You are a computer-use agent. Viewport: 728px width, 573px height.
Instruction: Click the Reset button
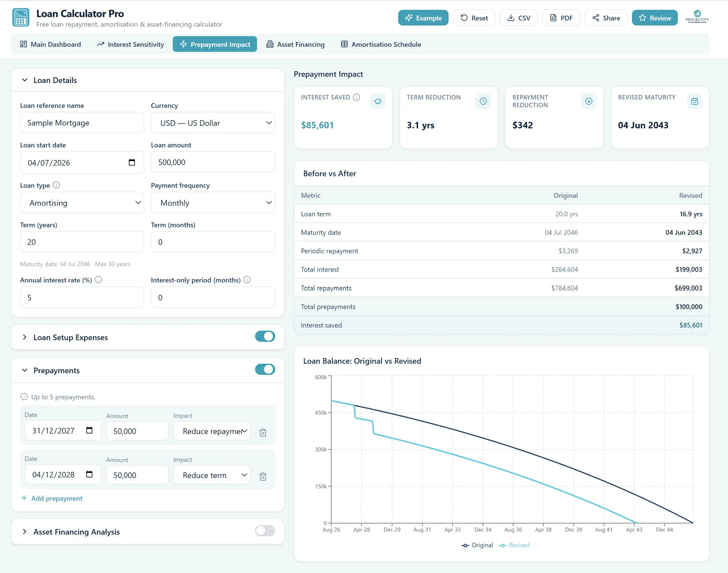[474, 18]
